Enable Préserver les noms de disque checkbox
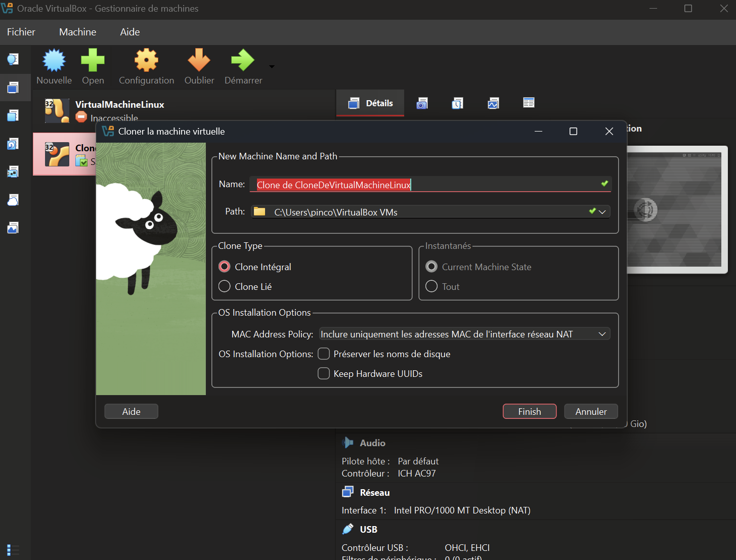This screenshot has height=560, width=736. (324, 354)
